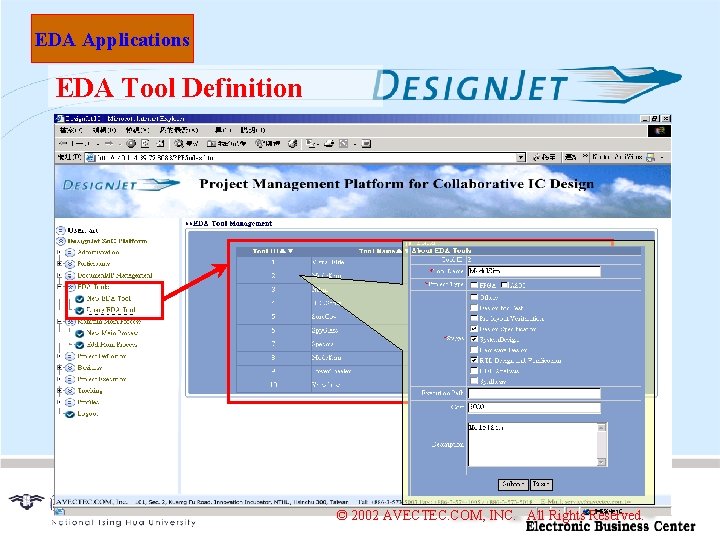The height and width of the screenshot is (540, 720).
Task: Select the row with Tool ID 1
Action: (x=320, y=262)
